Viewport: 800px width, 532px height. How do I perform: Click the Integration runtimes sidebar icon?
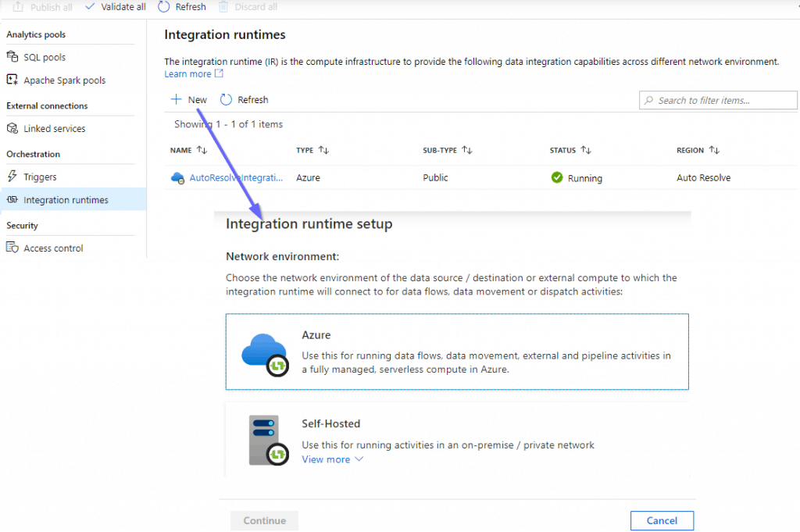point(12,199)
